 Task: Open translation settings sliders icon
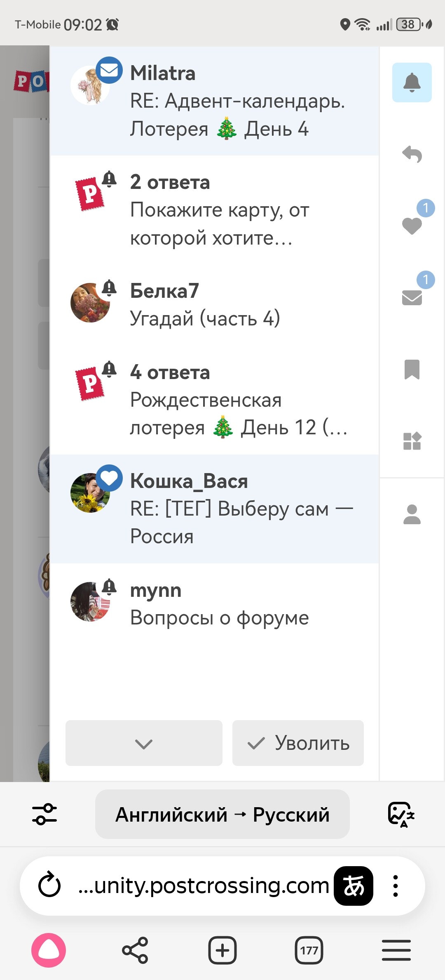[x=44, y=814]
